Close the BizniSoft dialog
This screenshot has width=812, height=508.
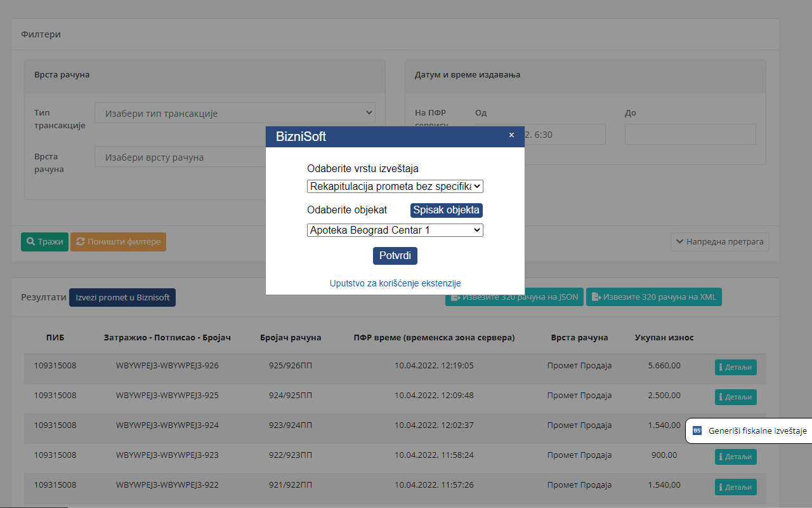(x=511, y=135)
